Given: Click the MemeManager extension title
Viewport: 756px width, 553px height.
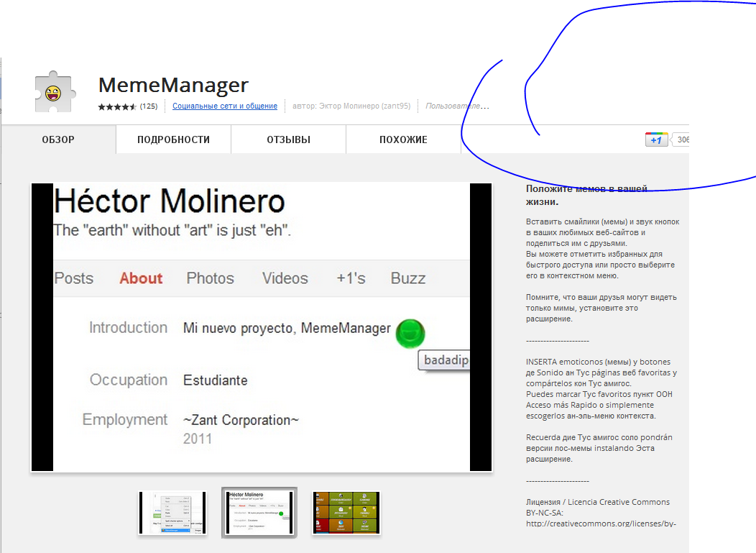Looking at the screenshot, I should tap(174, 85).
